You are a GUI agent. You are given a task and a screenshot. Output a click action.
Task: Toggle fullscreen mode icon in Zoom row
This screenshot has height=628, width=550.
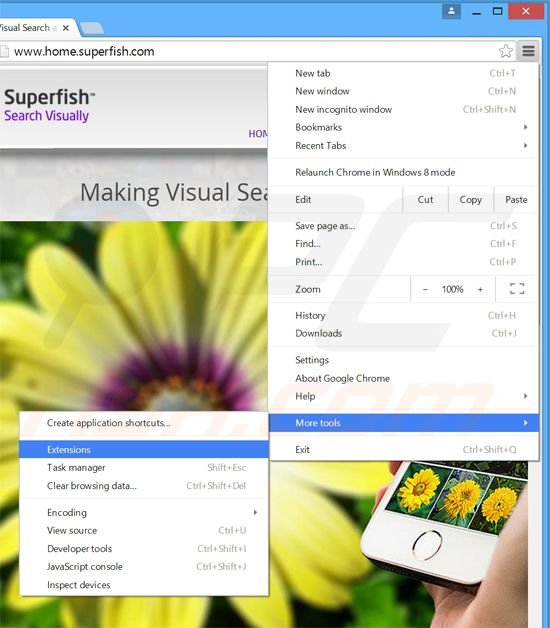517,289
